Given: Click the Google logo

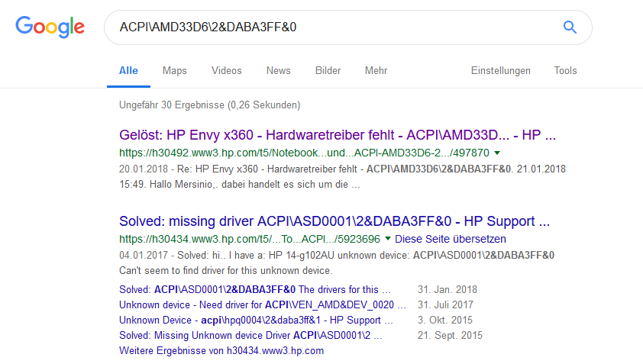Looking at the screenshot, I should [50, 27].
